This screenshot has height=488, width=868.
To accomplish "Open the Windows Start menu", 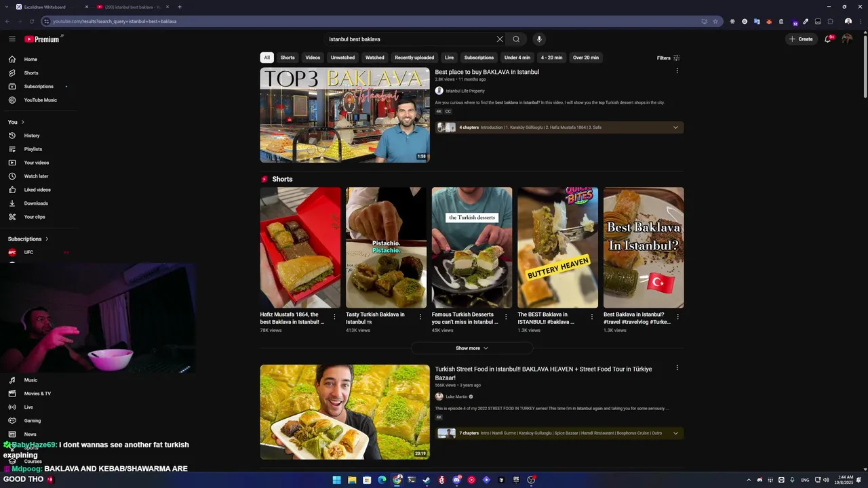I will [336, 480].
